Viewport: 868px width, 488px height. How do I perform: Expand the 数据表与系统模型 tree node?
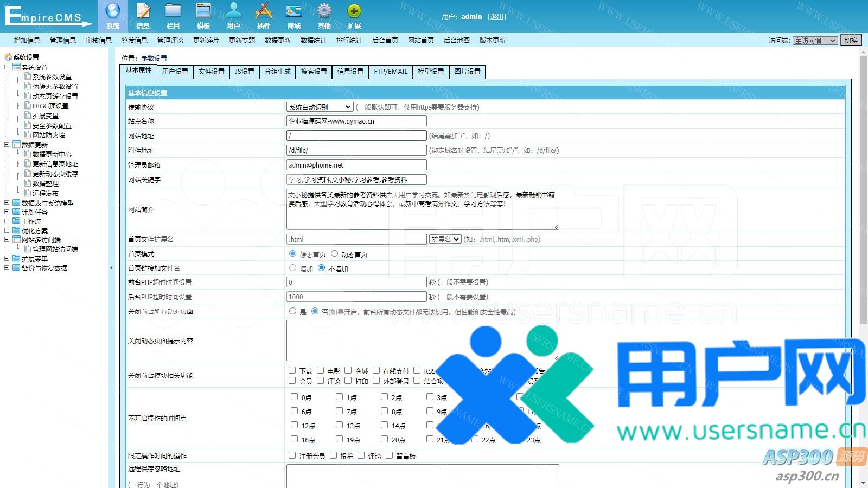pos(7,203)
